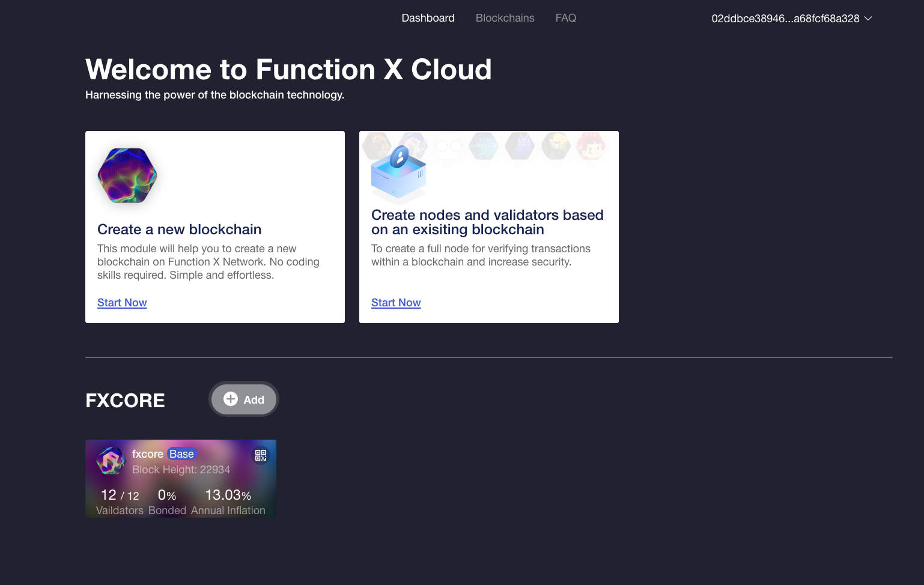924x585 pixels.
Task: Click the red character hexagon avatar
Action: (591, 146)
